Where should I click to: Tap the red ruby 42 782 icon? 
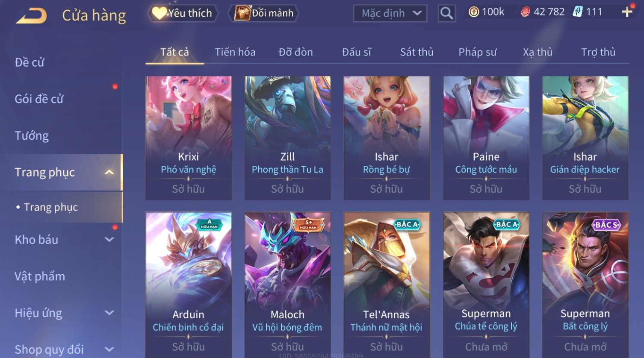(525, 12)
